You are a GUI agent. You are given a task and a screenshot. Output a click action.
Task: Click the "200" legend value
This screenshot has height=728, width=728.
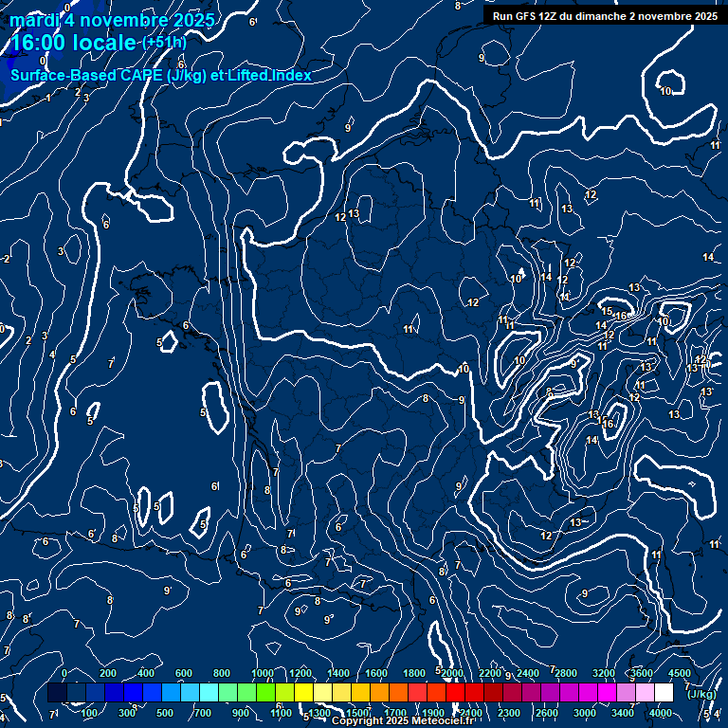point(108,673)
